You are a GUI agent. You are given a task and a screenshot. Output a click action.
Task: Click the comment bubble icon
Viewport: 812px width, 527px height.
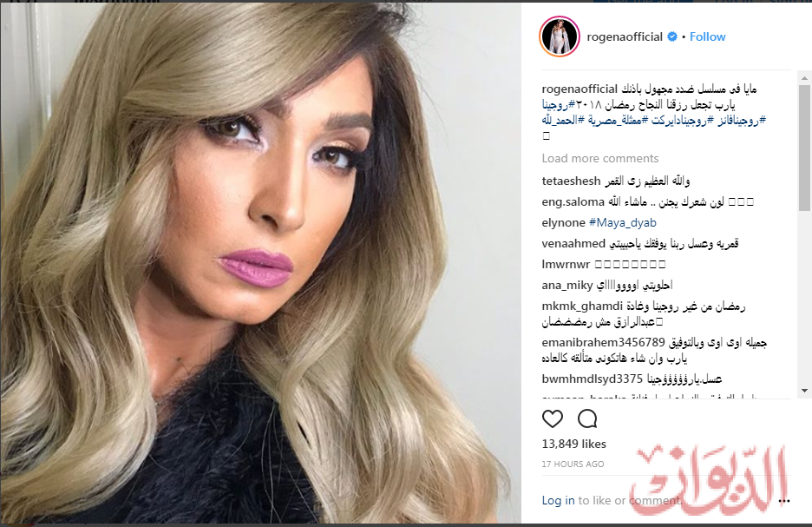587,418
